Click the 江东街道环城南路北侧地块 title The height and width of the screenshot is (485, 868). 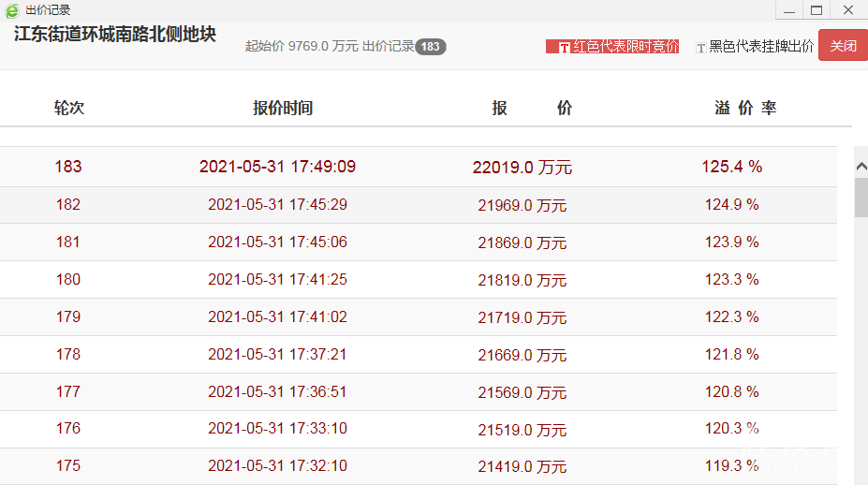115,35
